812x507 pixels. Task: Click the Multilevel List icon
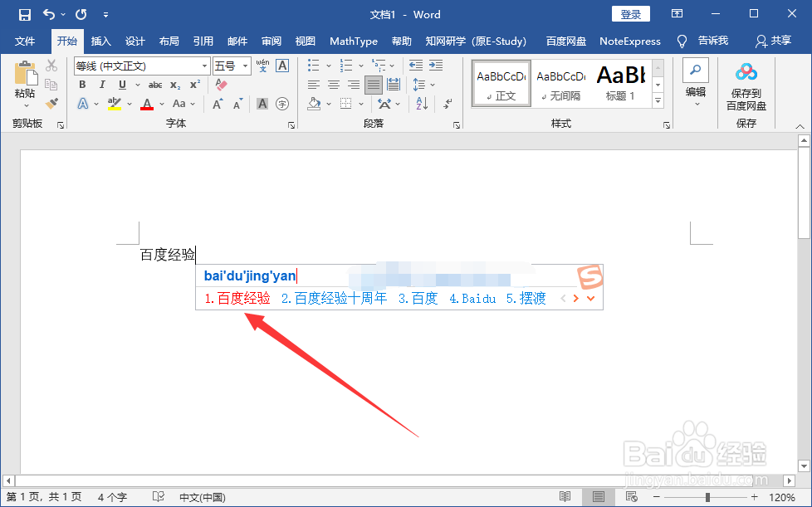tap(379, 66)
